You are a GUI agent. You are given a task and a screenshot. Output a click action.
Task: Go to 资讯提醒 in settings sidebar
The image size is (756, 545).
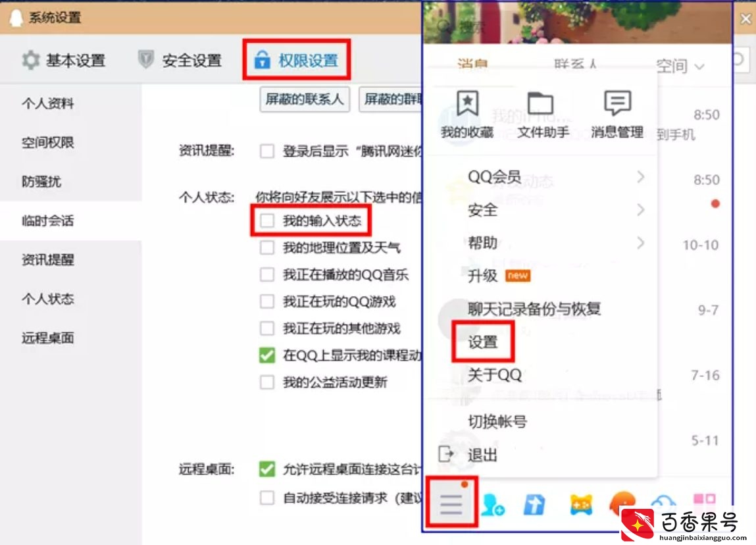click(x=48, y=259)
